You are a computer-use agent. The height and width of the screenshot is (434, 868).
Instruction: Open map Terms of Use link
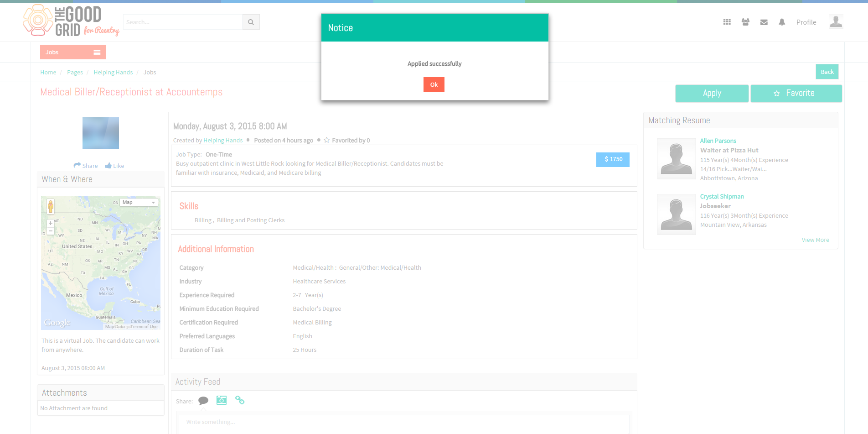tap(144, 327)
